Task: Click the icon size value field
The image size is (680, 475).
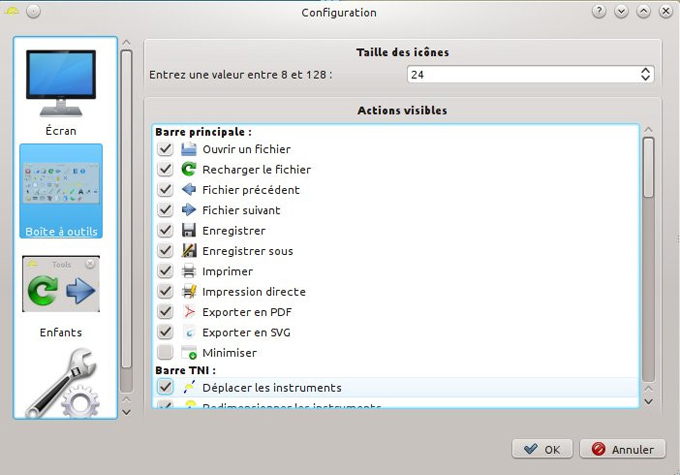Action: point(520,74)
